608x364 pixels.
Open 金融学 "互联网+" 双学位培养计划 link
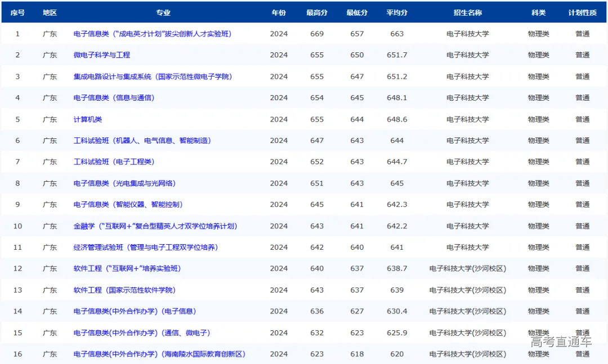[x=155, y=226]
